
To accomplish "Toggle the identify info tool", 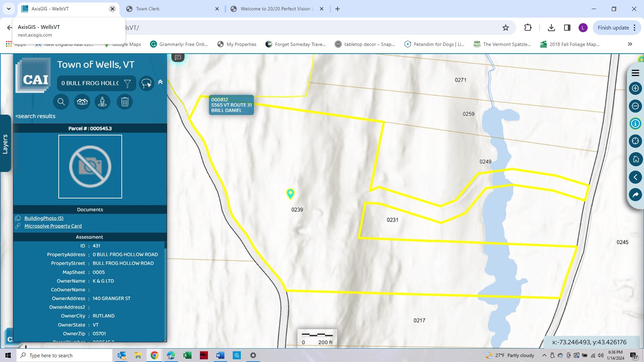I will (x=635, y=123).
